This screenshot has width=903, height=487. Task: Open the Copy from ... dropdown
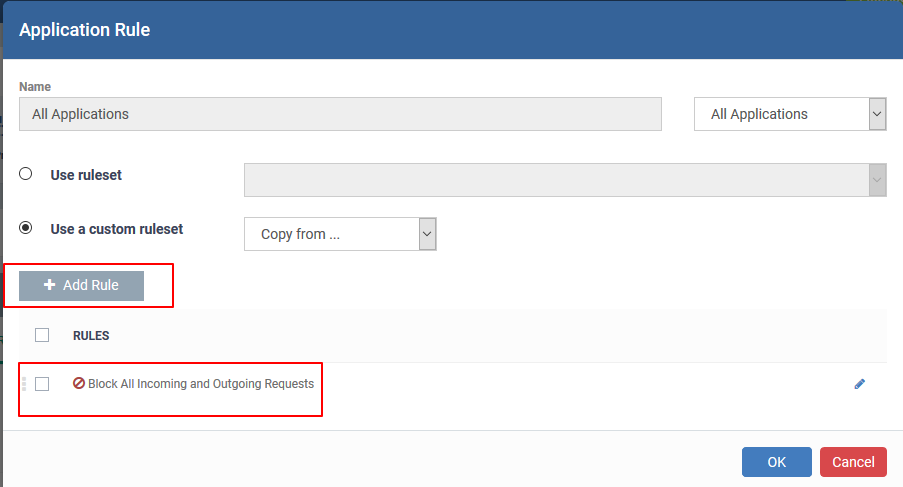(x=340, y=234)
